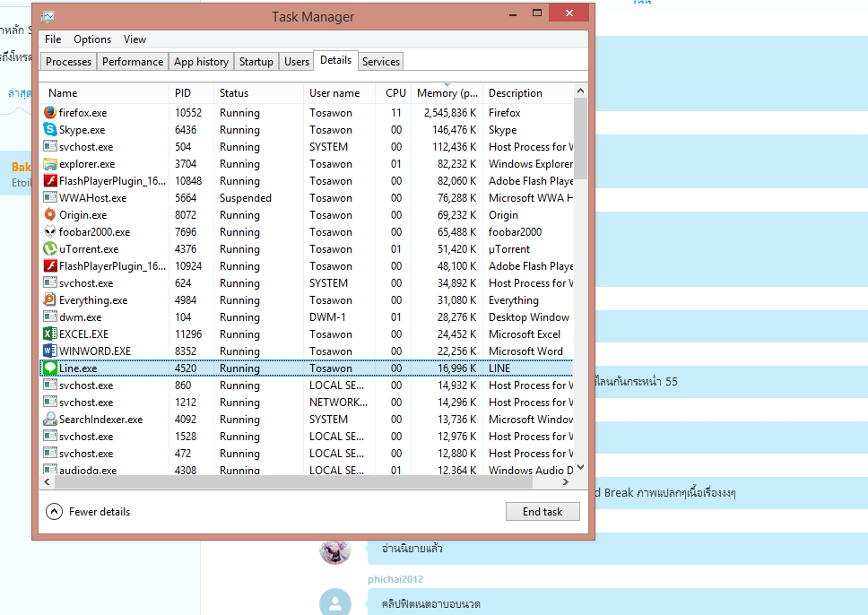Click the horizontal scrollbar right arrow
The image size is (868, 615).
point(565,482)
